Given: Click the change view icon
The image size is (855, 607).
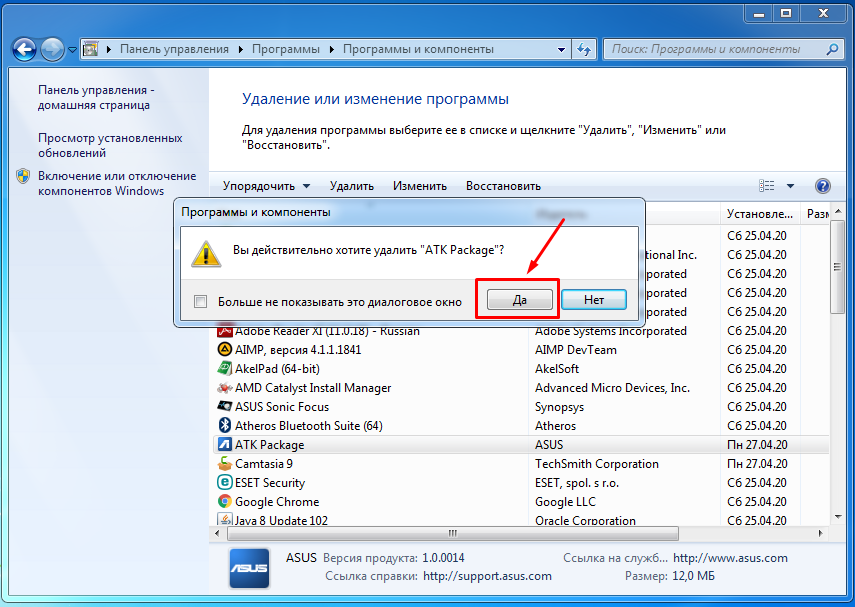Looking at the screenshot, I should pos(767,186).
